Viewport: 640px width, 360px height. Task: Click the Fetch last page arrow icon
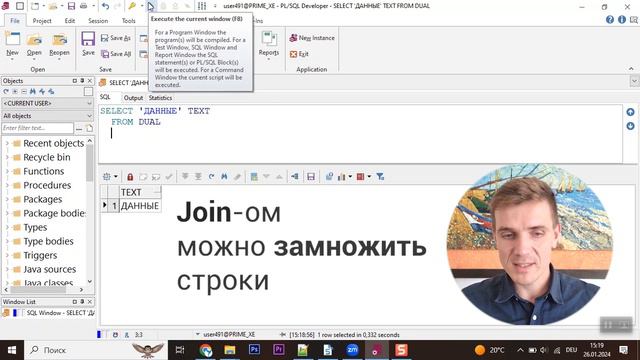coord(198,177)
